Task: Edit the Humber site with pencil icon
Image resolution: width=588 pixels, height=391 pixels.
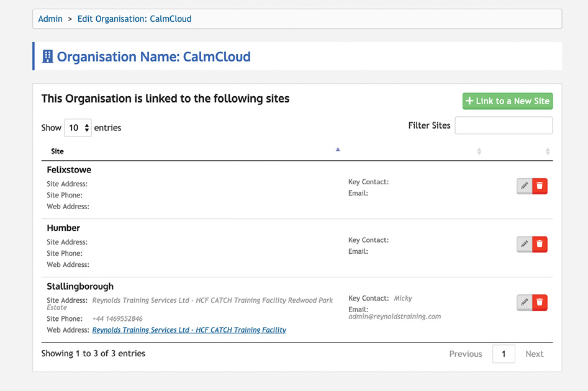Action: pos(524,244)
